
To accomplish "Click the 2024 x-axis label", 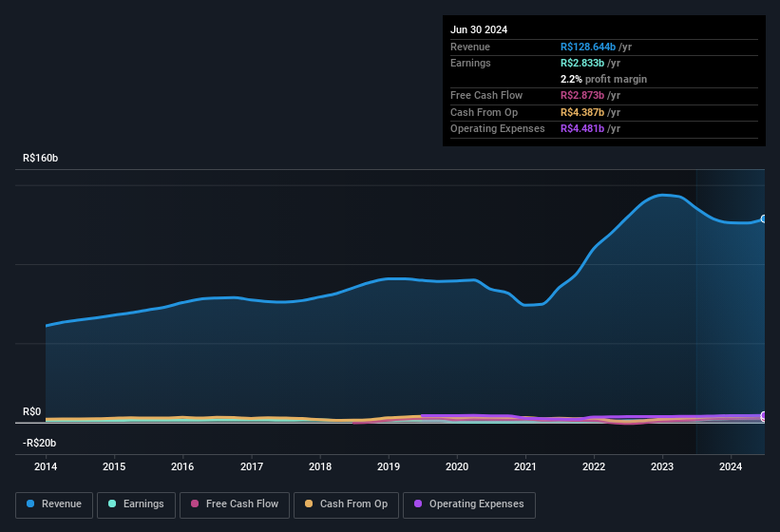I will [731, 466].
